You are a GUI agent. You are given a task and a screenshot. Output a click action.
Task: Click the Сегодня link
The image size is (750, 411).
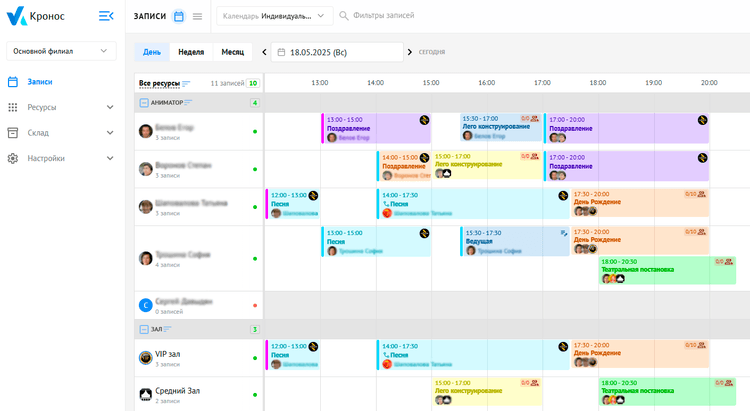pos(432,52)
